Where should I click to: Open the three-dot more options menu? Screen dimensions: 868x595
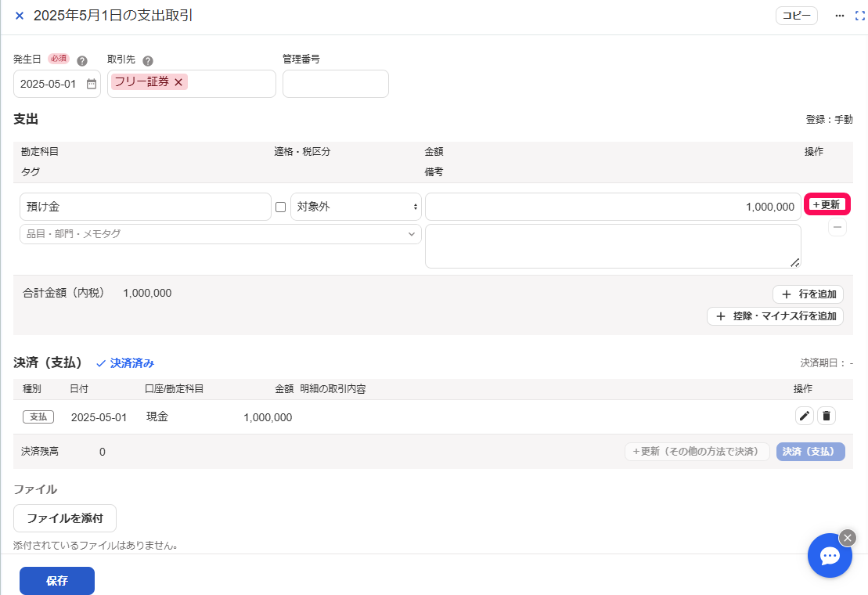pyautogui.click(x=839, y=16)
